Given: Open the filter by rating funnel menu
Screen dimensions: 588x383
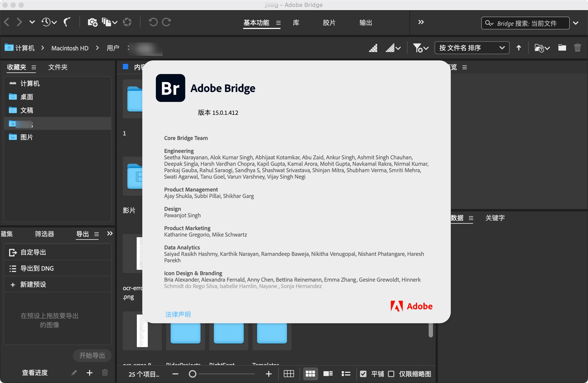Looking at the screenshot, I should tap(421, 48).
